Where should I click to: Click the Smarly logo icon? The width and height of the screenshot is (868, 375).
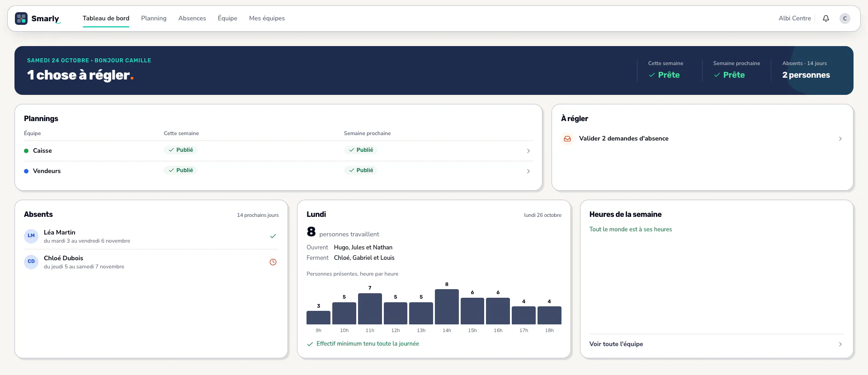(21, 19)
